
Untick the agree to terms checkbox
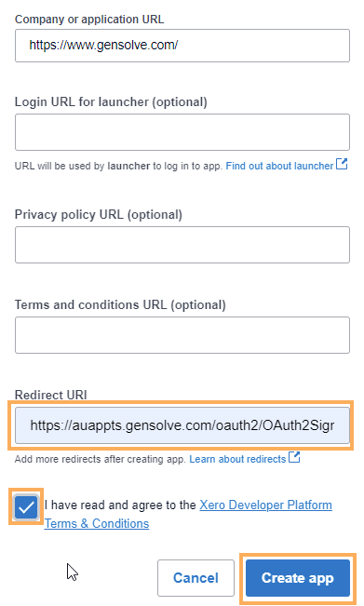pos(26,507)
